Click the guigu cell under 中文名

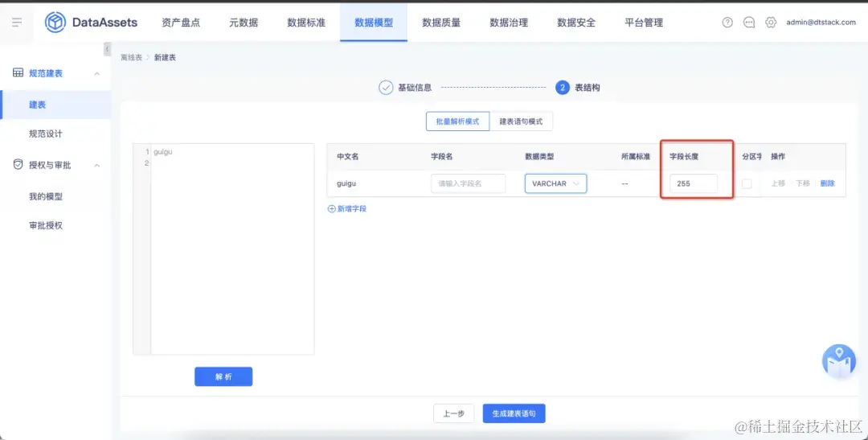tap(348, 183)
